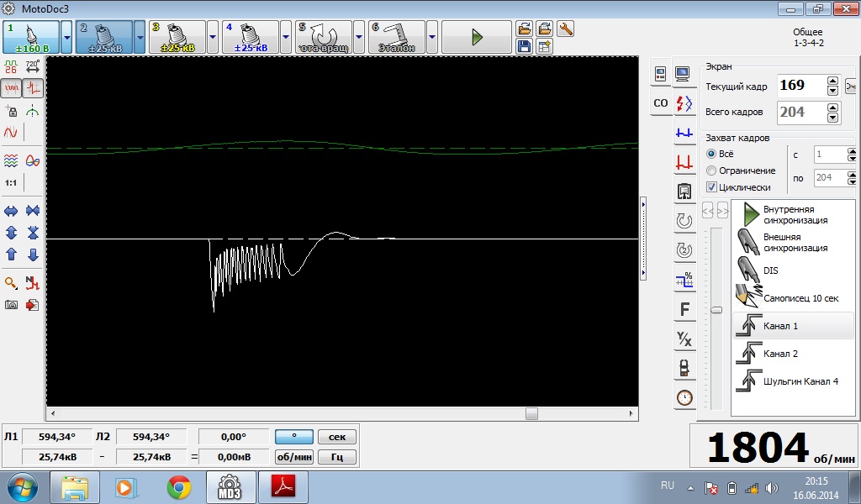Select the 'Ограничение' radio button

[711, 171]
